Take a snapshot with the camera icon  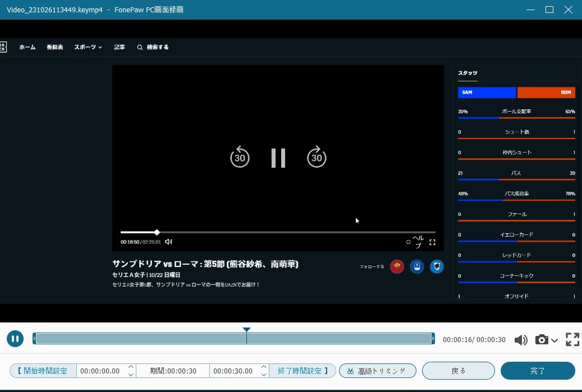click(x=542, y=339)
